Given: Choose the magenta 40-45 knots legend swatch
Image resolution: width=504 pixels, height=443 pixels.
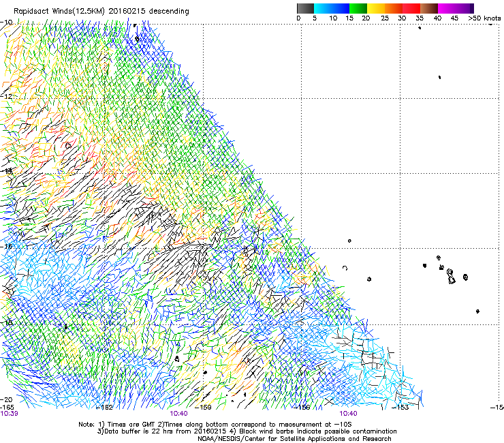Looking at the screenshot, I should [447, 8].
